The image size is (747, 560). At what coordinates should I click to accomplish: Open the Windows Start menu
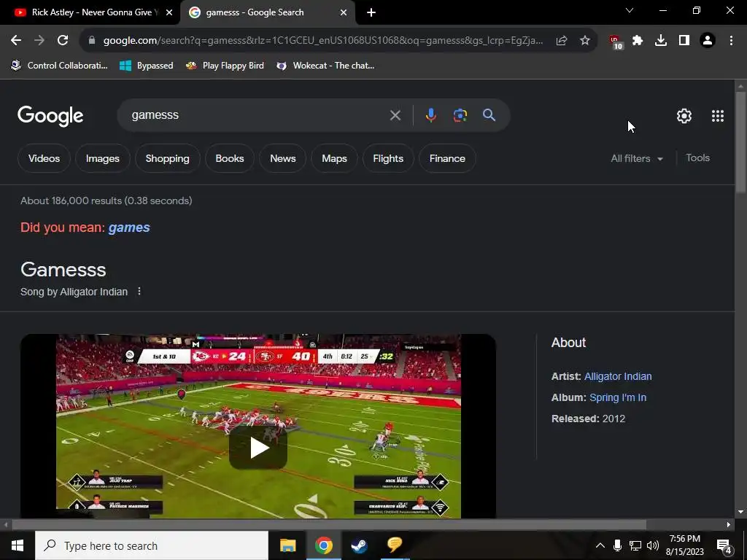point(18,545)
